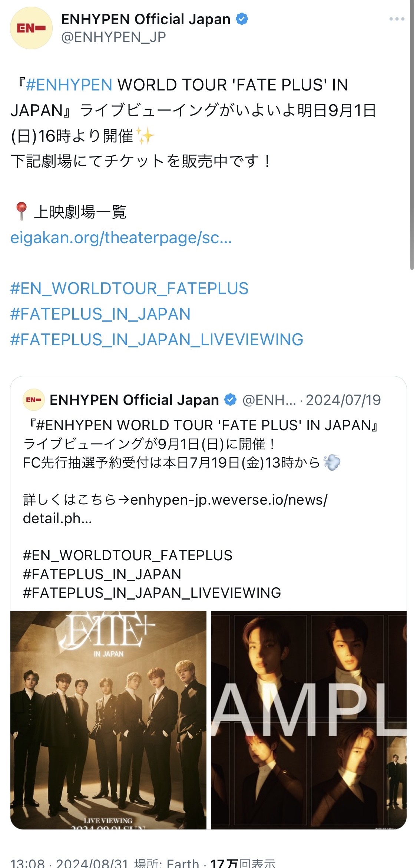Tap the tweet timestamp 13:08 · 2024/08/31
This screenshot has height=868, width=417.
click(69, 863)
